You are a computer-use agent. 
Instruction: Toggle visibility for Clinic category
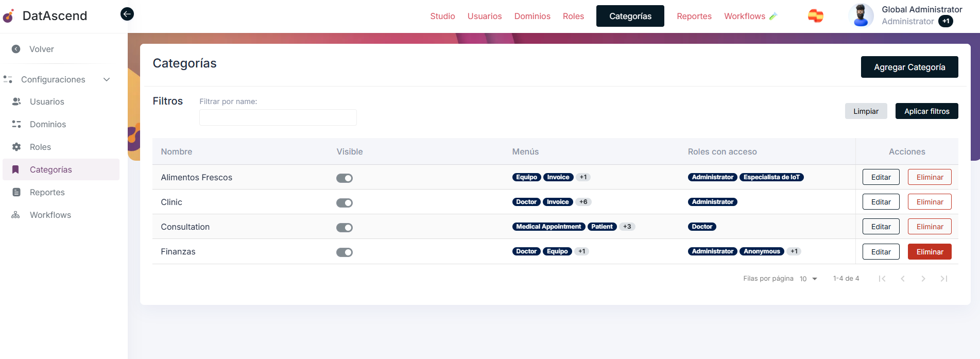pyautogui.click(x=345, y=203)
